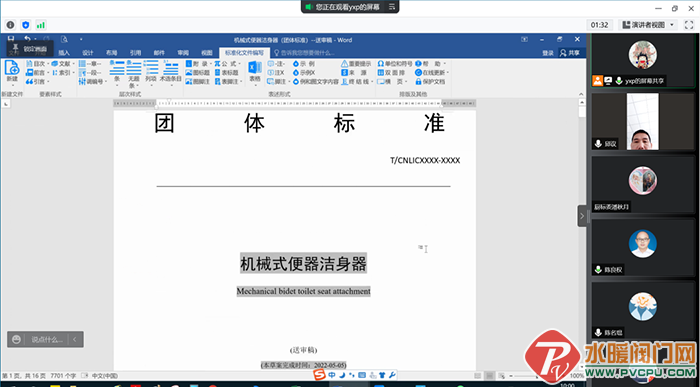The width and height of the screenshot is (700, 387).
Task: Open the 视图 View tab
Action: click(x=207, y=53)
